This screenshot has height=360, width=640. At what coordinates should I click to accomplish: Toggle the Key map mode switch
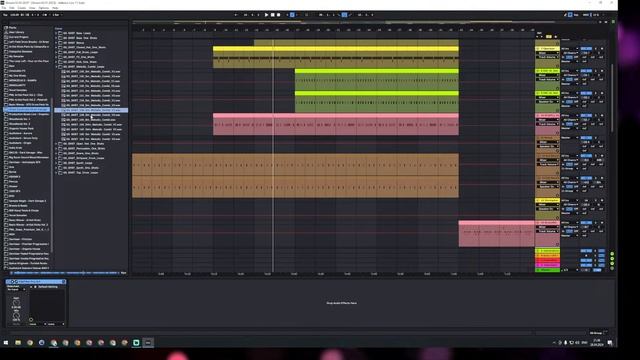(576, 15)
